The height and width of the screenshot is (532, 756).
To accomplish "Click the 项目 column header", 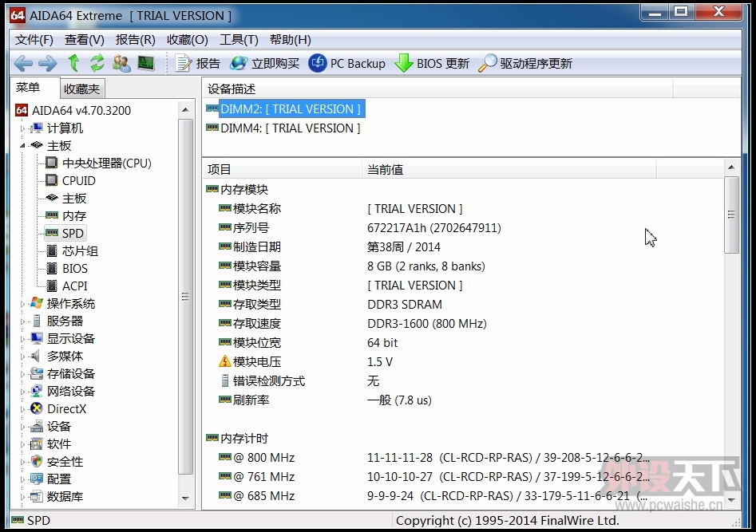I will 282,169.
